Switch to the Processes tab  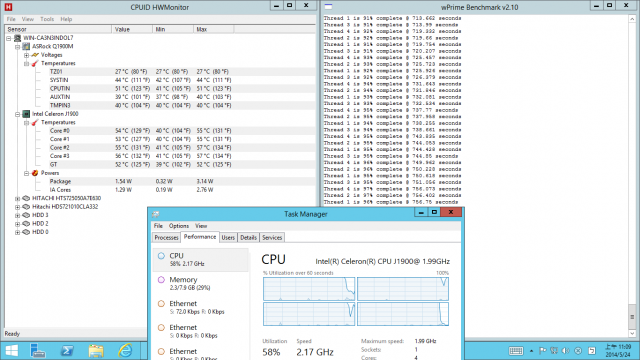[166, 238]
